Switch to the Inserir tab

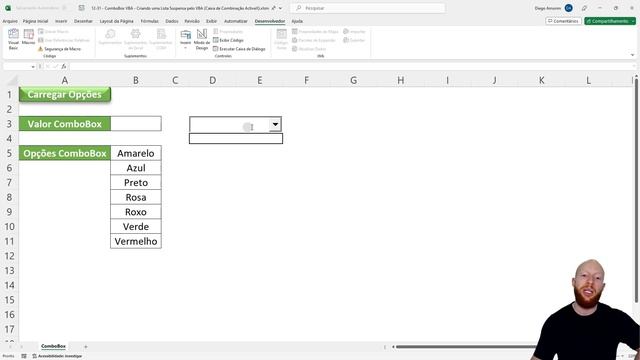point(61,21)
